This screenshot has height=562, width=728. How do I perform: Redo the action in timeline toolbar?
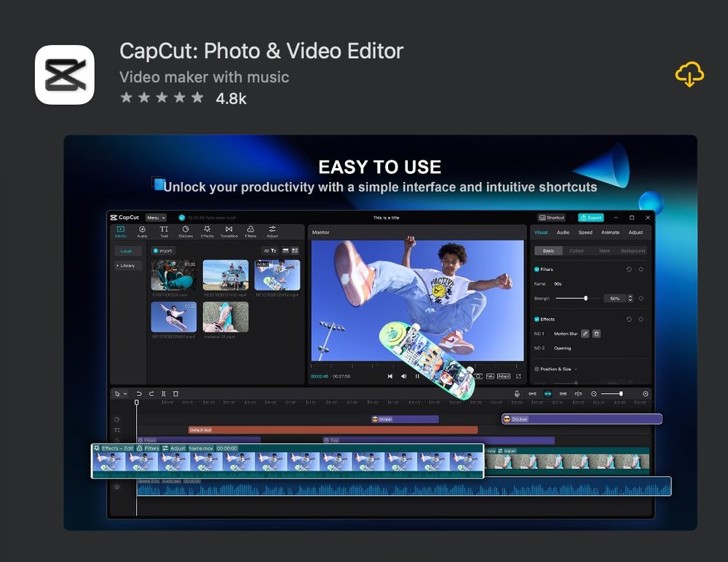151,394
